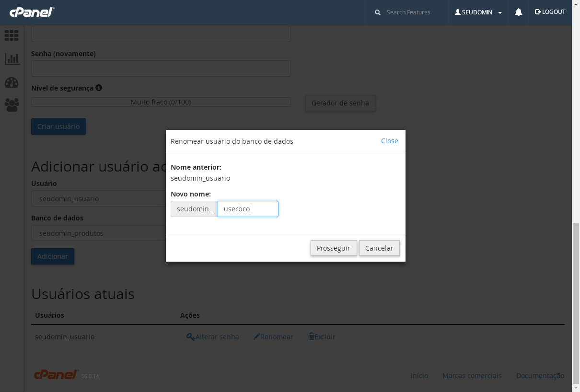The width and height of the screenshot is (580, 392).
Task: Click Excluir for seudomin_usuario
Action: click(x=322, y=337)
